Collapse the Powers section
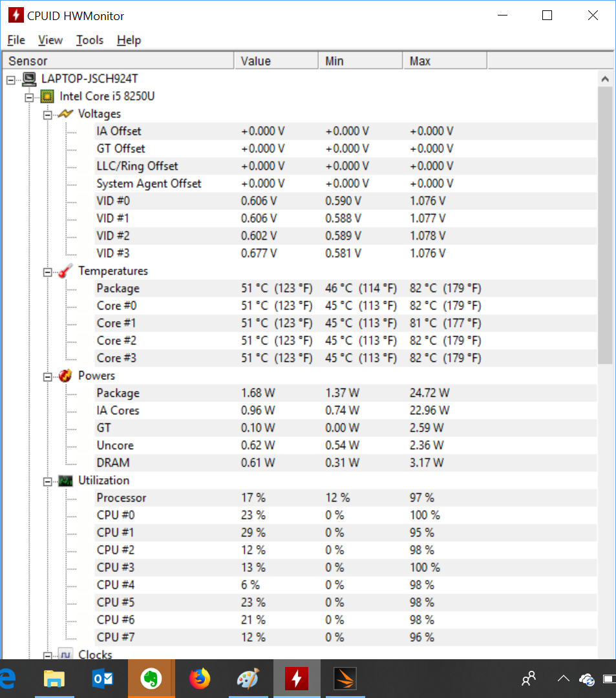 coord(47,377)
